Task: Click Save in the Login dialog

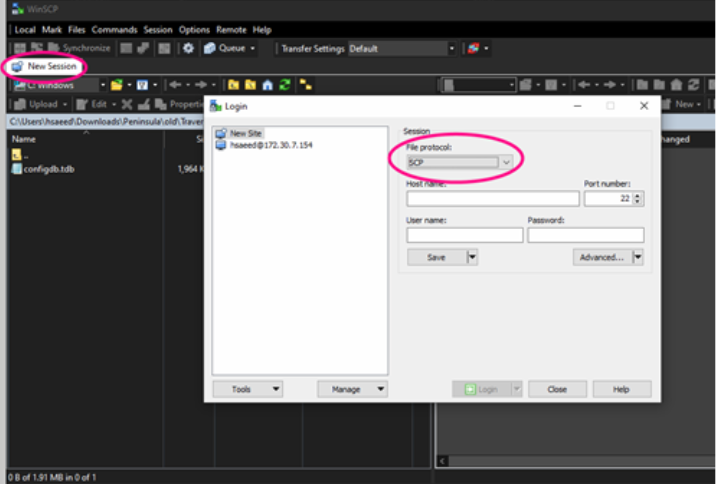Action: (436, 257)
